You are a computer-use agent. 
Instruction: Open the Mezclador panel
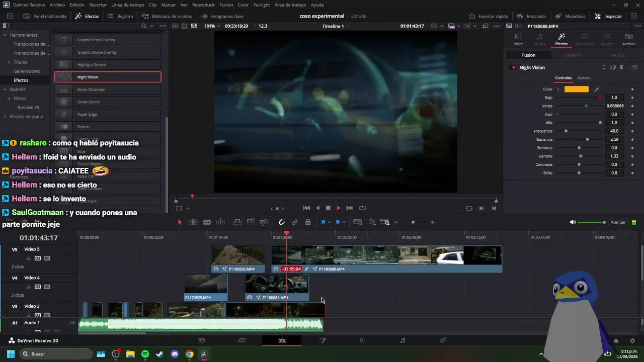pyautogui.click(x=532, y=16)
